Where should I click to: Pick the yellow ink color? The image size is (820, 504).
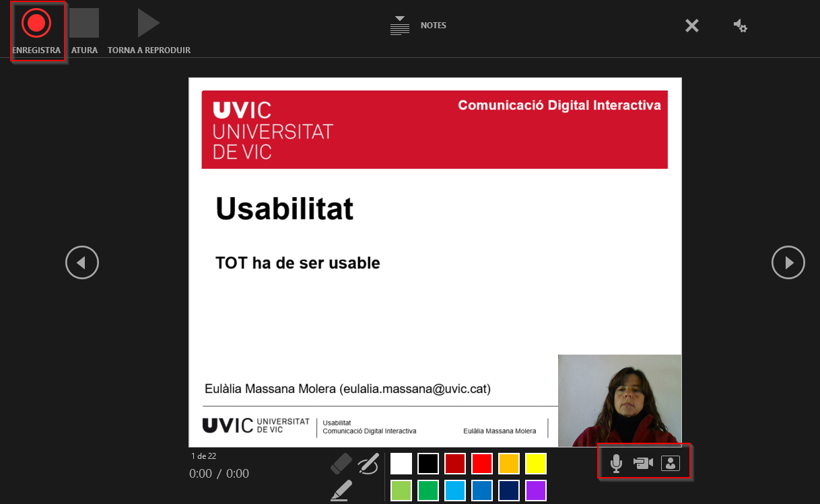(536, 464)
